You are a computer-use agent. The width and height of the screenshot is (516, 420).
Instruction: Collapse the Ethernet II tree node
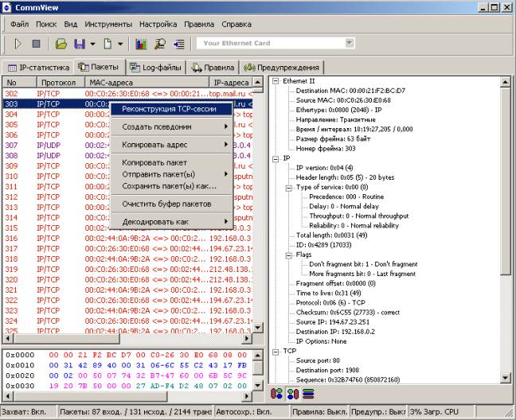pos(276,80)
